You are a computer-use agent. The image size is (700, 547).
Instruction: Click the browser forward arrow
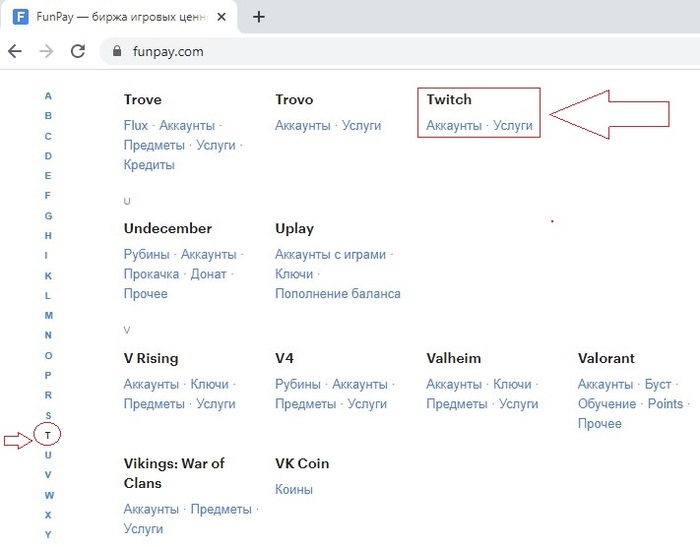(x=46, y=51)
